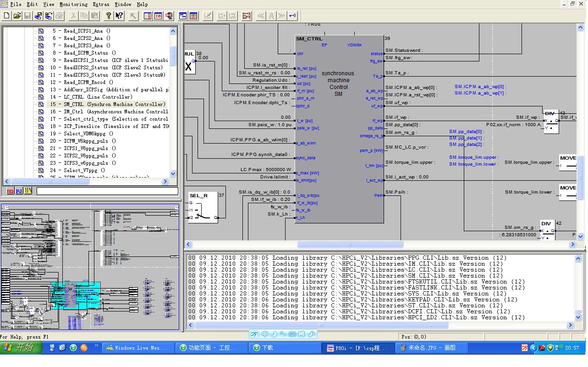Image resolution: width=588 pixels, height=367 pixels.
Task: Click the red connection tree toolbar icon
Action: pyautogui.click(x=247, y=16)
